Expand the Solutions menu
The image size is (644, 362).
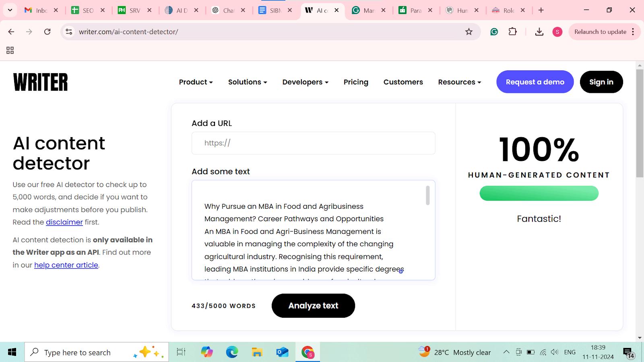click(x=248, y=82)
